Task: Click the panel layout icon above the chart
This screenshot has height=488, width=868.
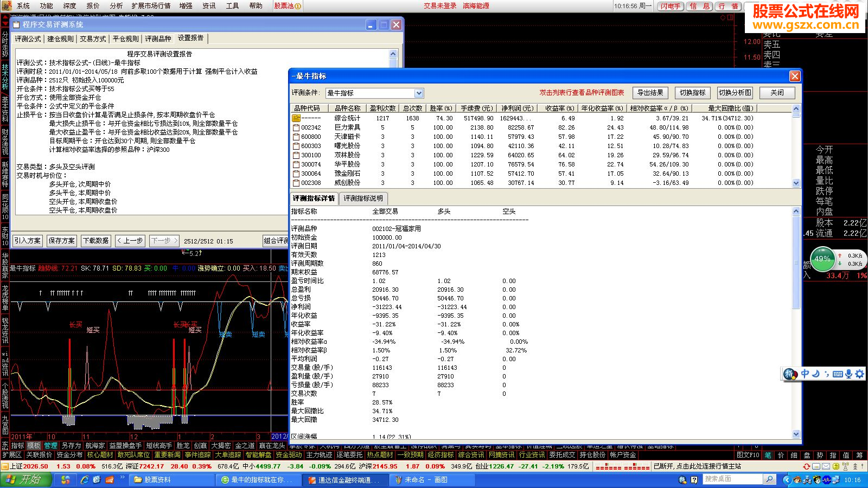Action: 730,17
